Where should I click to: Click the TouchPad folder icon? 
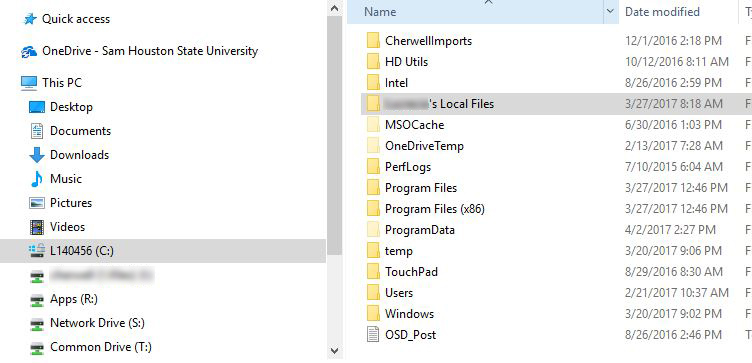pyautogui.click(x=374, y=272)
